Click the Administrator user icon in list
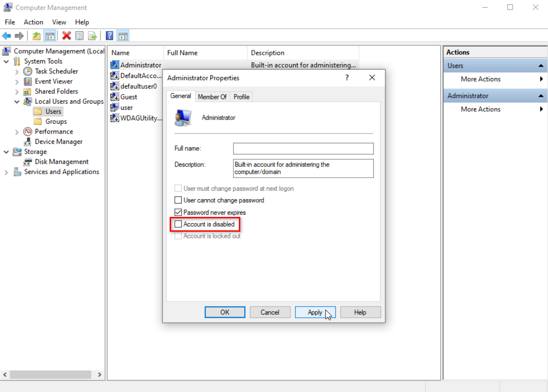Viewport: 548px width, 392px height. click(115, 65)
